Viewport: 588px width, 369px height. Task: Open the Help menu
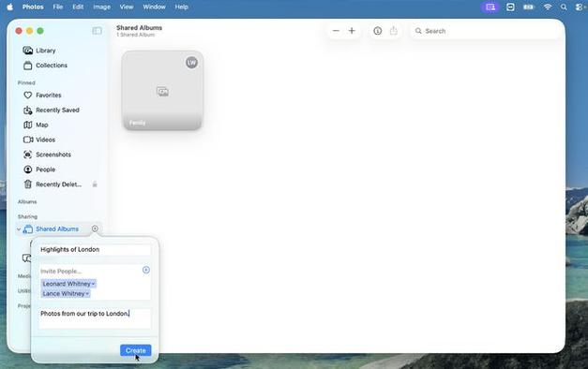pos(182,7)
